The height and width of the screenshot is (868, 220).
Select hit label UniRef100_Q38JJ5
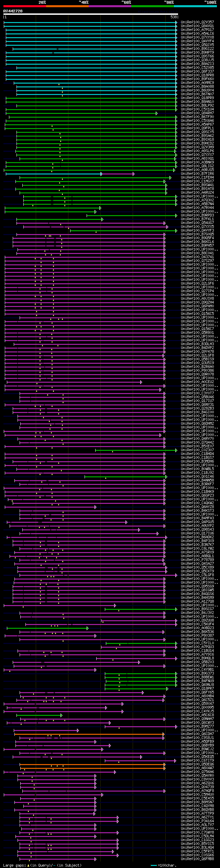click(197, 60)
